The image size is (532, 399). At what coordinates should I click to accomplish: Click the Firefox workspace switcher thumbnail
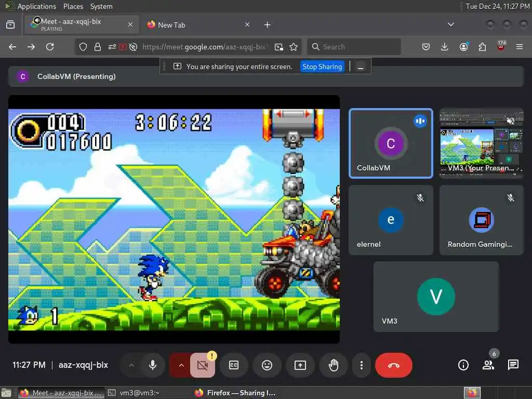pos(472,393)
